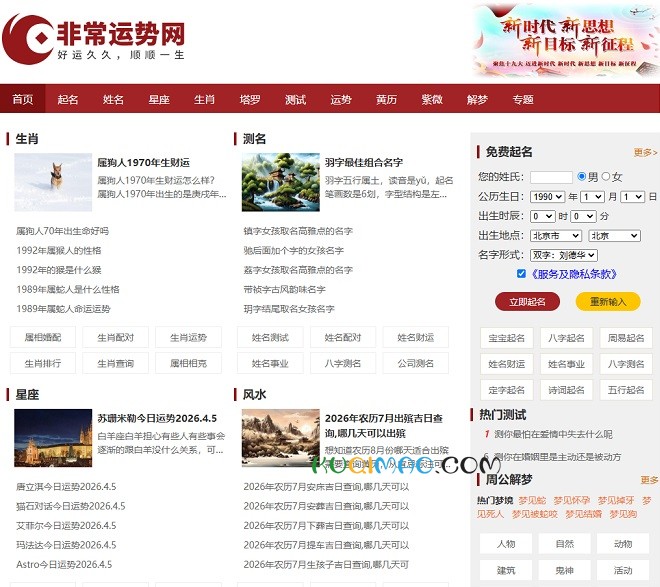Click the 鬼神 dream category button
The height and width of the screenshot is (587, 660).
pyautogui.click(x=564, y=571)
